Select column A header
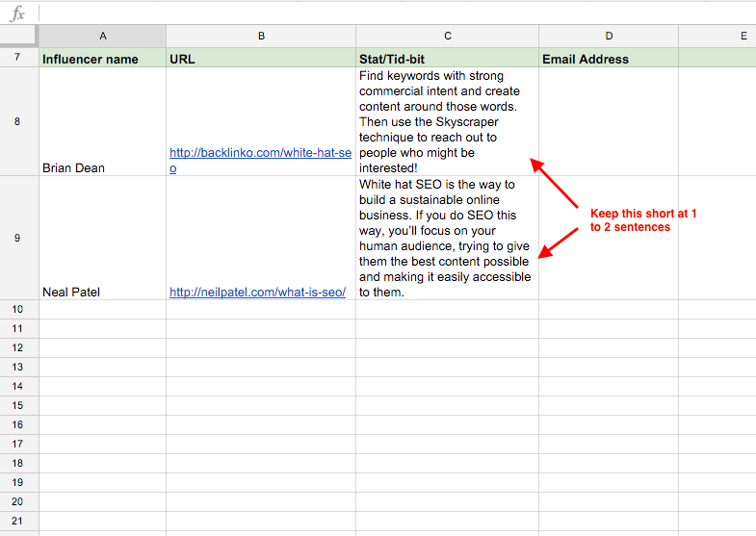The image size is (756, 536). pos(103,37)
